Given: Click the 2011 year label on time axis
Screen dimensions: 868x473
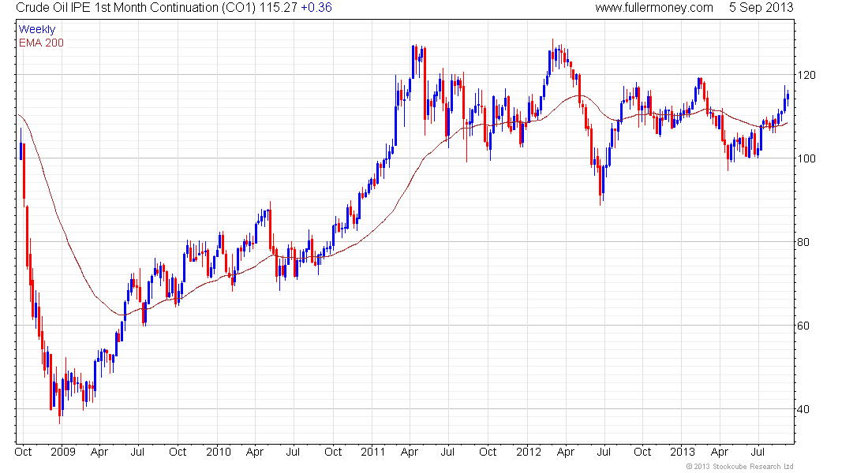Looking at the screenshot, I should (372, 452).
